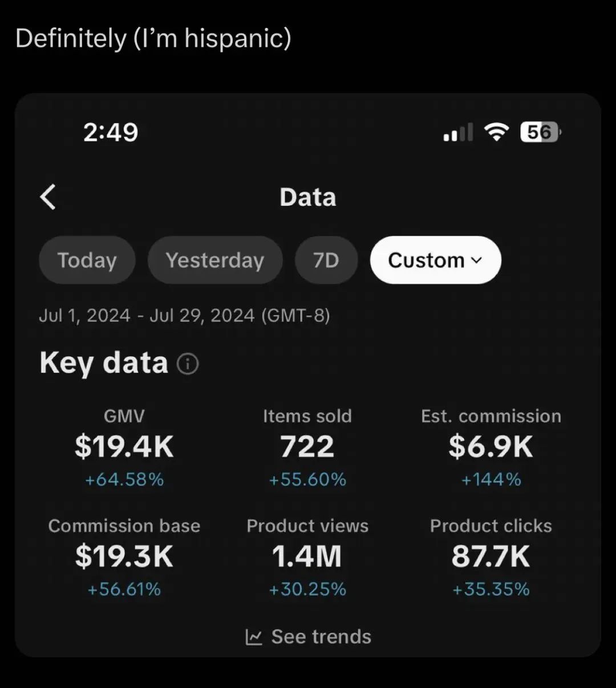
Task: Open the Commission base $19.3K metric
Action: 124,557
